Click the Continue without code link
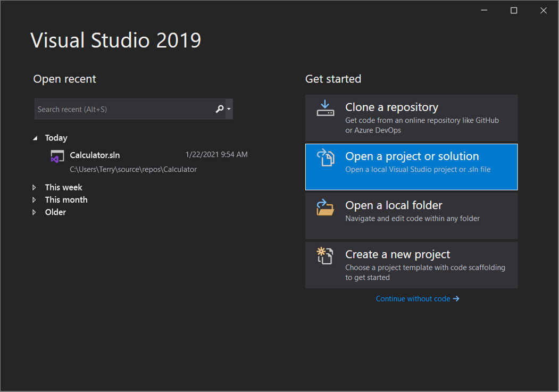559x392 pixels. pyautogui.click(x=414, y=298)
